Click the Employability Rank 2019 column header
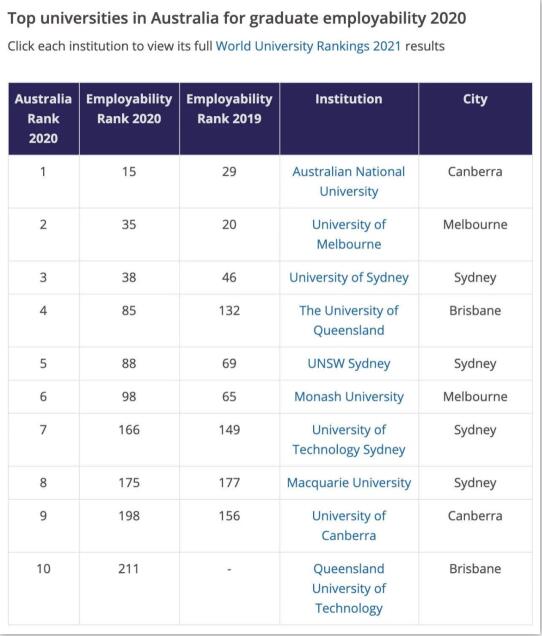542x636 pixels. click(229, 118)
